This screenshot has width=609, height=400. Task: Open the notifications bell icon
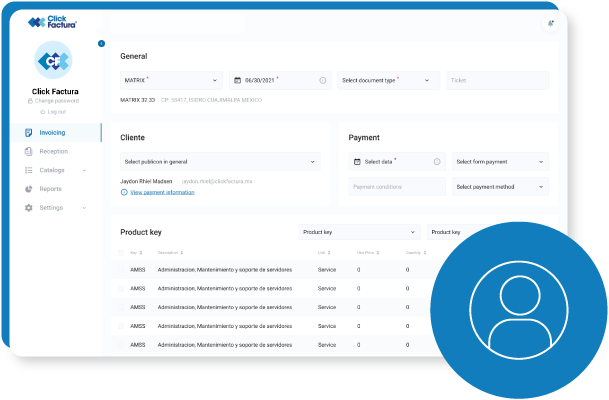tap(550, 23)
